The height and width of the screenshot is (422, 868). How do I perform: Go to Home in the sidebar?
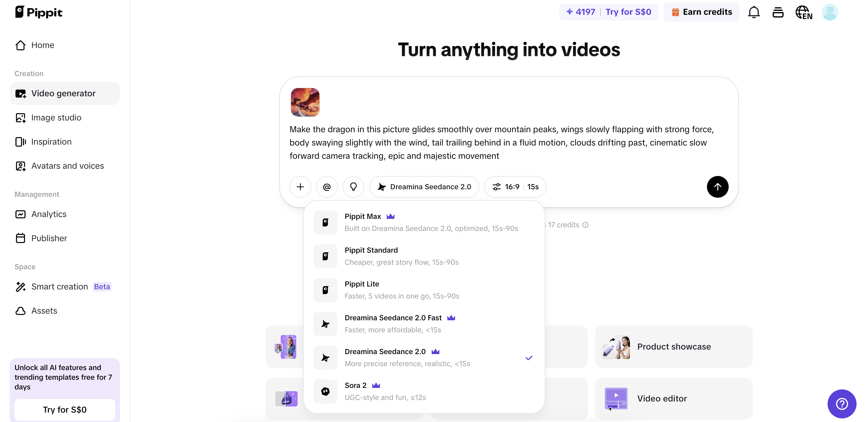43,45
